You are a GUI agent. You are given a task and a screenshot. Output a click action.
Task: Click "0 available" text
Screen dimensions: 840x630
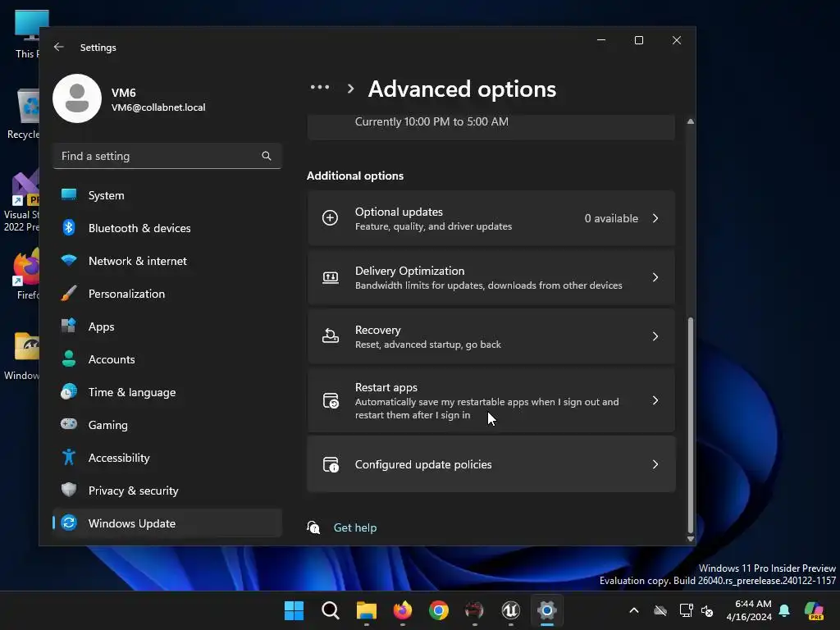point(611,218)
